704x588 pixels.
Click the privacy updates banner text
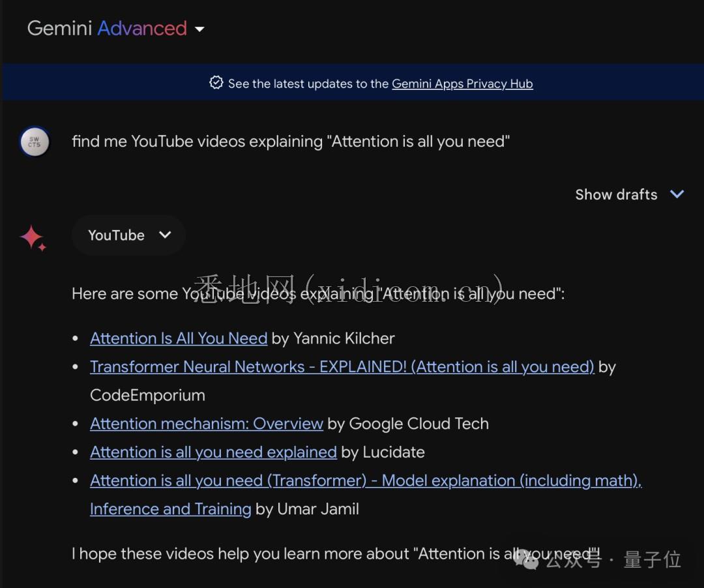pyautogui.click(x=380, y=84)
